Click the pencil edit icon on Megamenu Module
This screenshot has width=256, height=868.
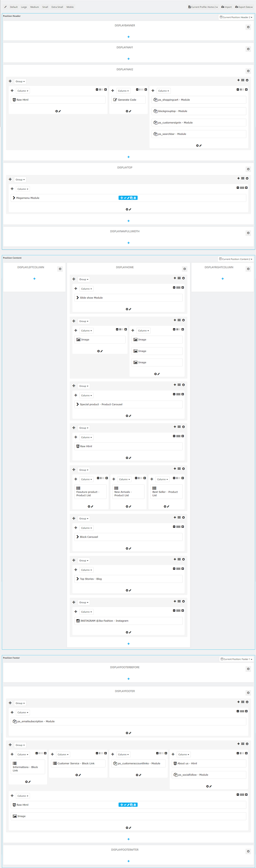click(x=128, y=198)
